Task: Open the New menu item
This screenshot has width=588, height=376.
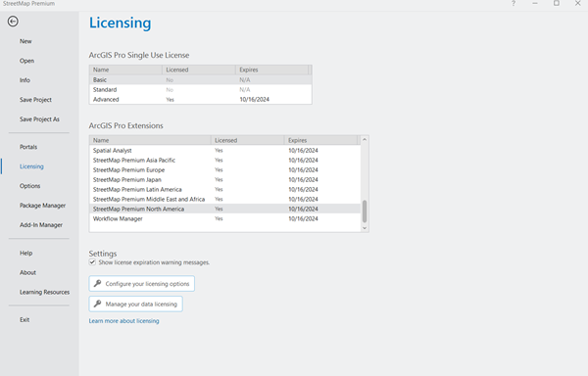Action: coord(25,41)
